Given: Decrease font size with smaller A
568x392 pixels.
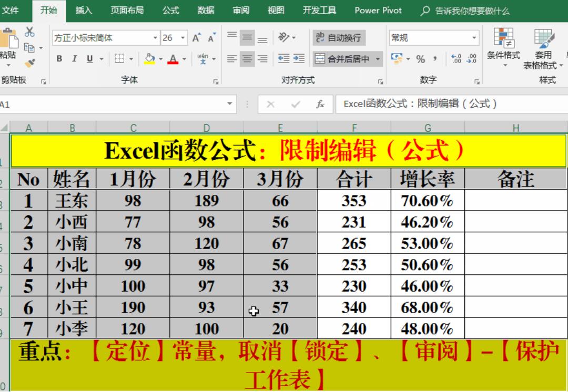Looking at the screenshot, I should pos(211,38).
